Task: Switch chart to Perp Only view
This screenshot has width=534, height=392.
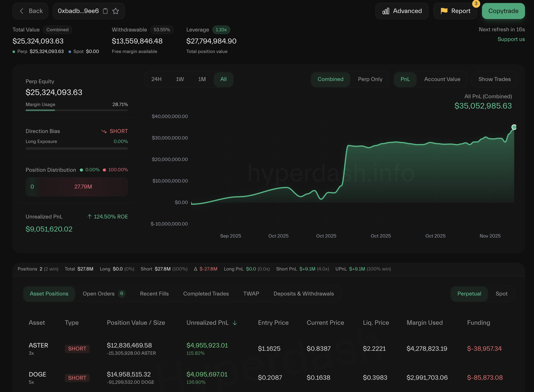Action: 370,79
